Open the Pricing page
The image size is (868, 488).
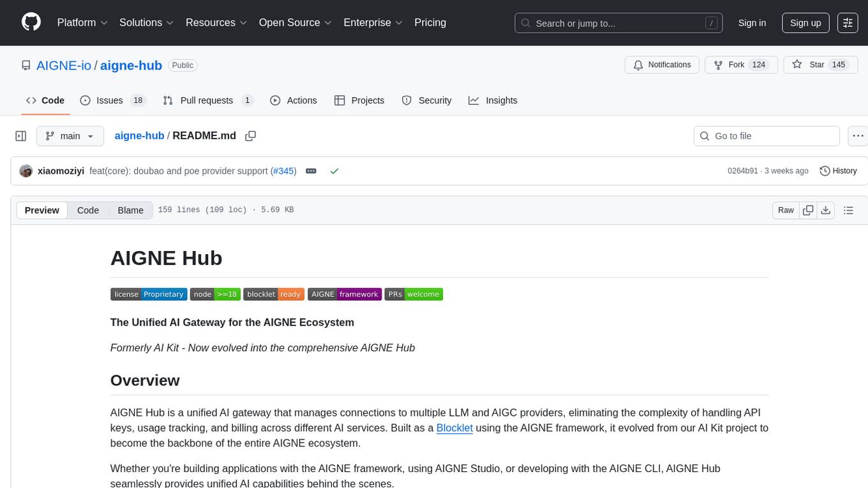click(x=430, y=22)
